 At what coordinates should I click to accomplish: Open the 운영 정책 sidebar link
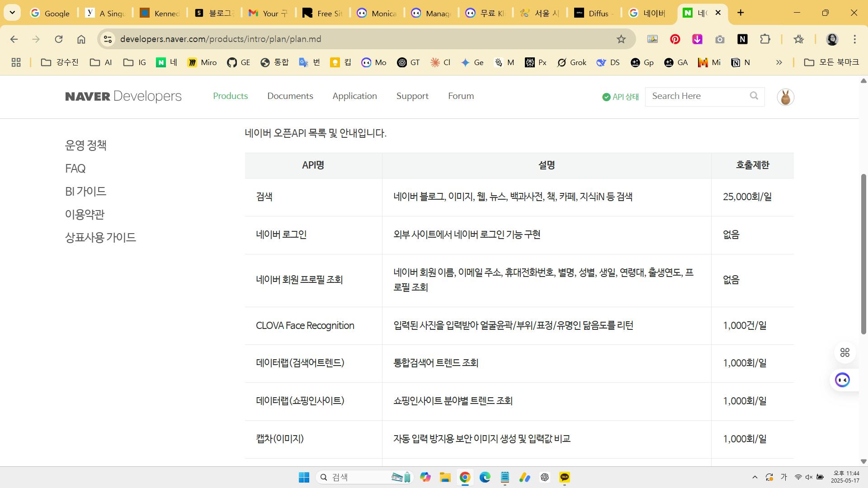coord(86,145)
